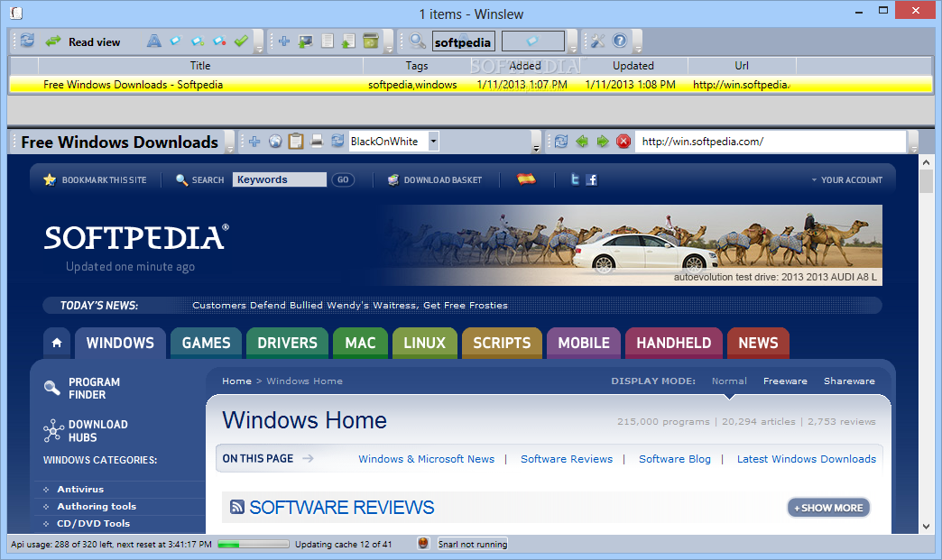
Task: Sort list by the Url column header
Action: pyautogui.click(x=742, y=66)
